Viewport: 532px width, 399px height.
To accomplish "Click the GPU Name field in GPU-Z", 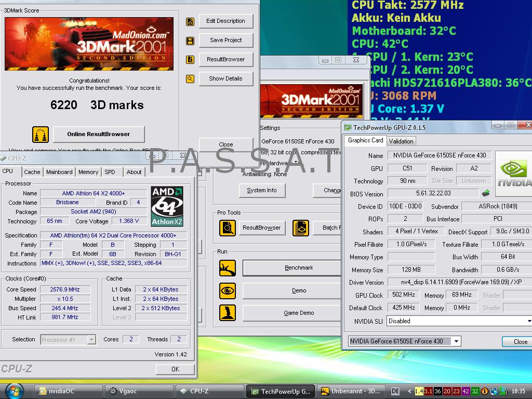I will coord(440,155).
